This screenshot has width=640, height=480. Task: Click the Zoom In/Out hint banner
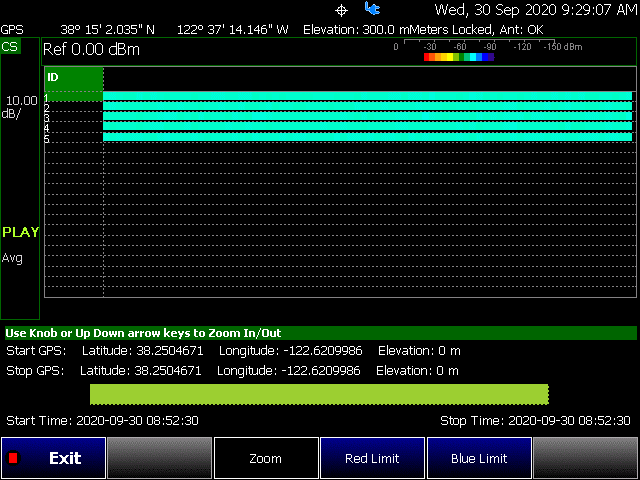click(321, 333)
